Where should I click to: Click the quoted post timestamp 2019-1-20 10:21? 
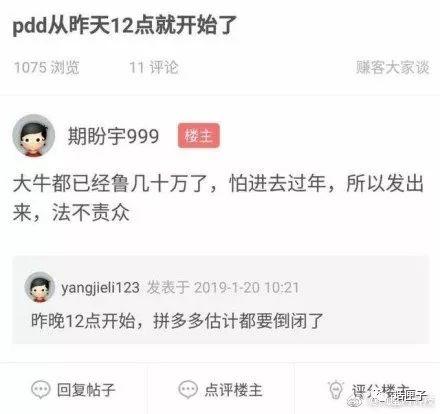[x=246, y=288]
